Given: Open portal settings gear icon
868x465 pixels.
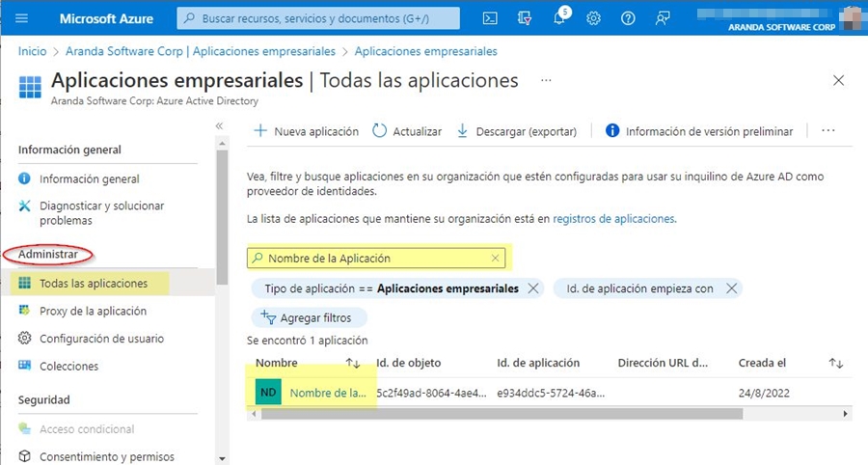Looking at the screenshot, I should 594,18.
